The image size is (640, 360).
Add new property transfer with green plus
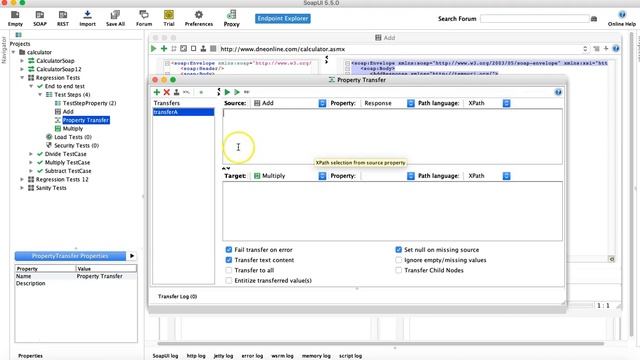[x=156, y=92]
